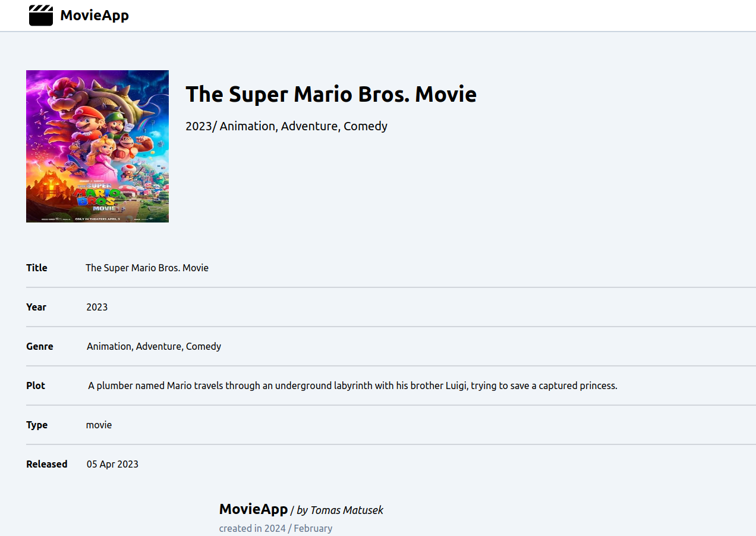The width and height of the screenshot is (756, 536).
Task: Click the Title row label
Action: click(37, 268)
